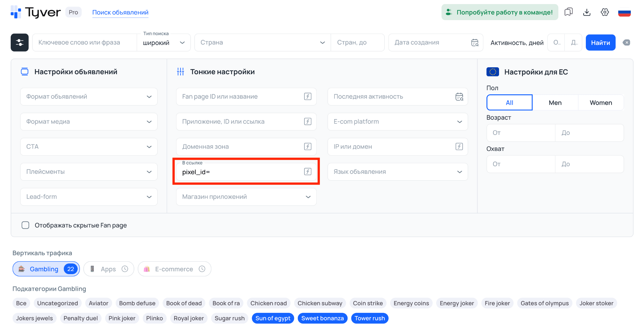Toggle Sweet bonanza subcategory
This screenshot has width=644, height=332.
tap(322, 318)
